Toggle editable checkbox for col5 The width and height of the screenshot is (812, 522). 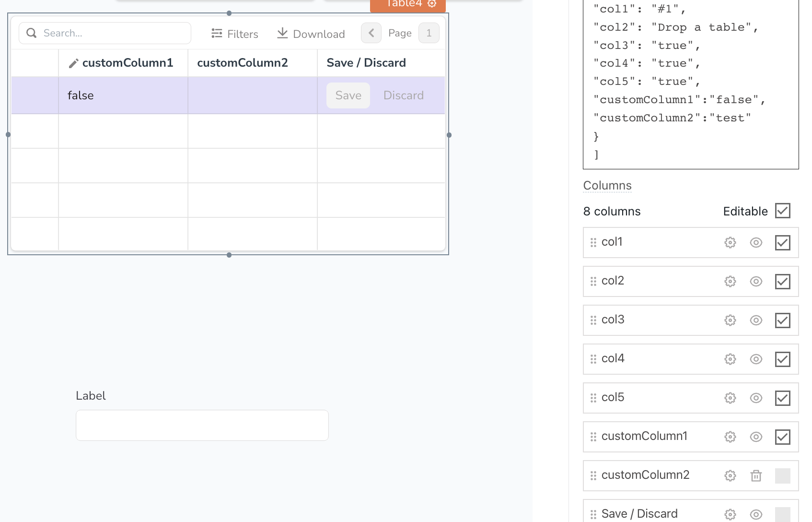click(783, 398)
